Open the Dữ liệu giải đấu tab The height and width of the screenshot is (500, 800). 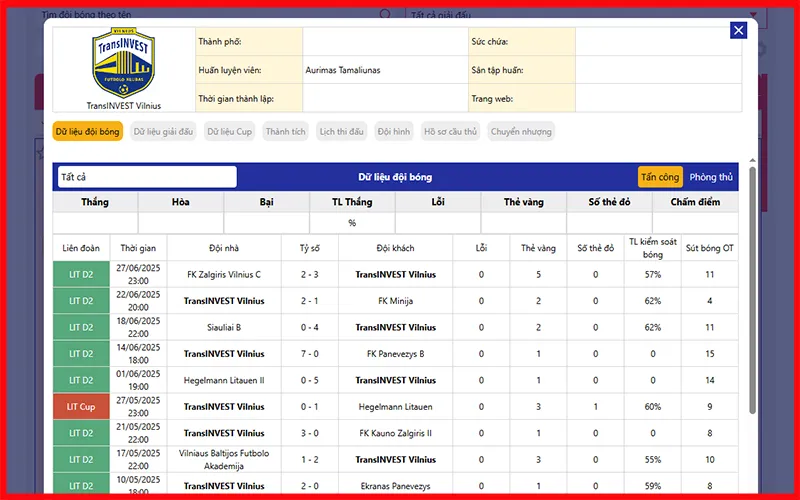coord(163,131)
